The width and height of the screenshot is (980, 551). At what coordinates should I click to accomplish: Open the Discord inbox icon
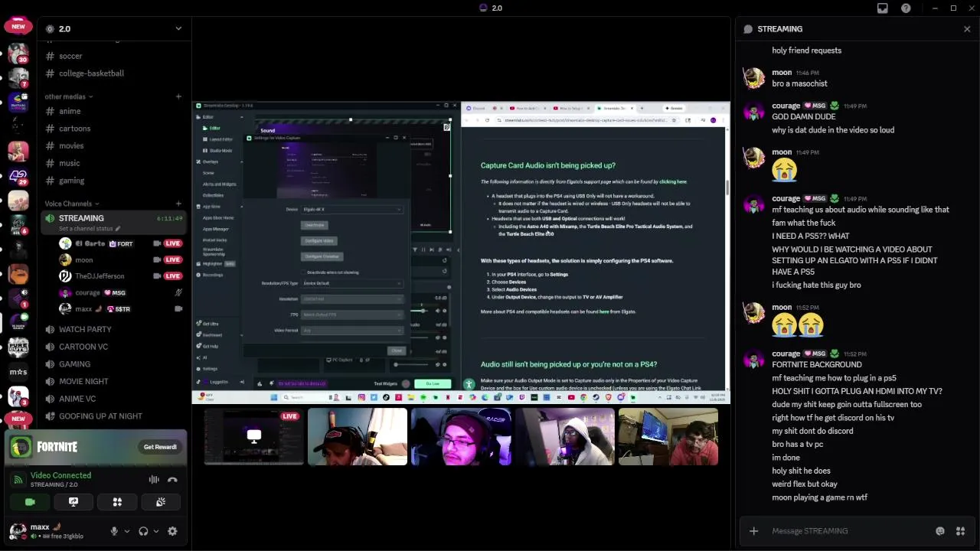pyautogui.click(x=883, y=8)
